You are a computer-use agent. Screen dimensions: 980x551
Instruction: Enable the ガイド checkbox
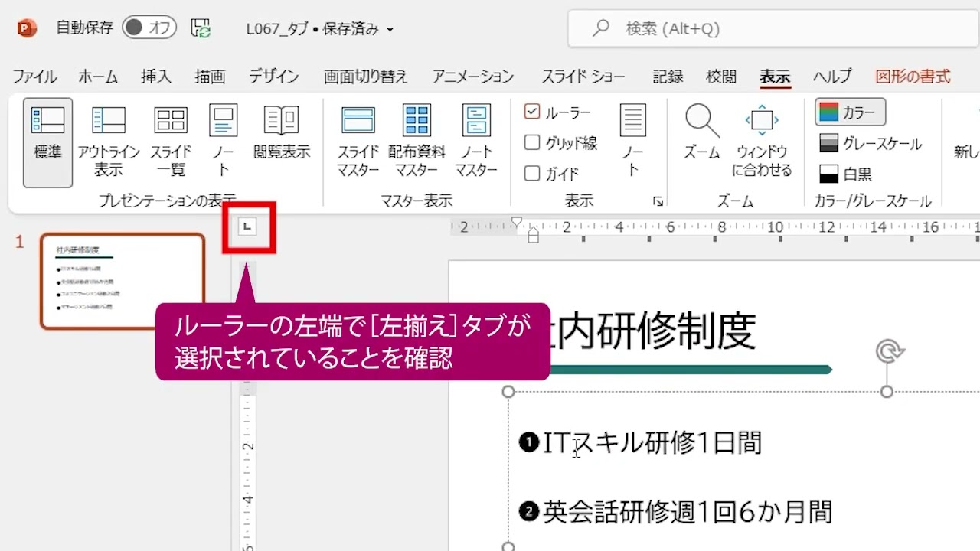point(532,173)
